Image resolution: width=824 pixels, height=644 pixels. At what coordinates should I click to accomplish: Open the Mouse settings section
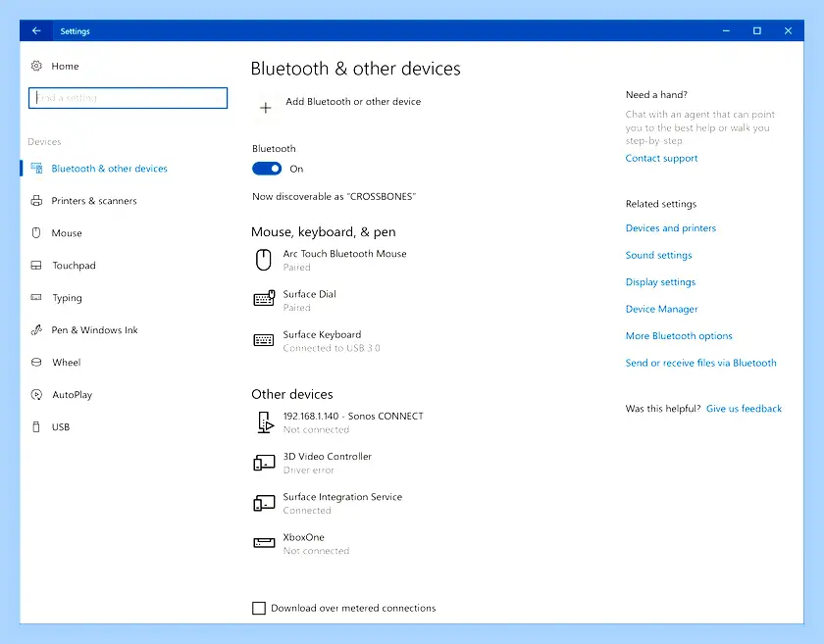[x=67, y=232]
